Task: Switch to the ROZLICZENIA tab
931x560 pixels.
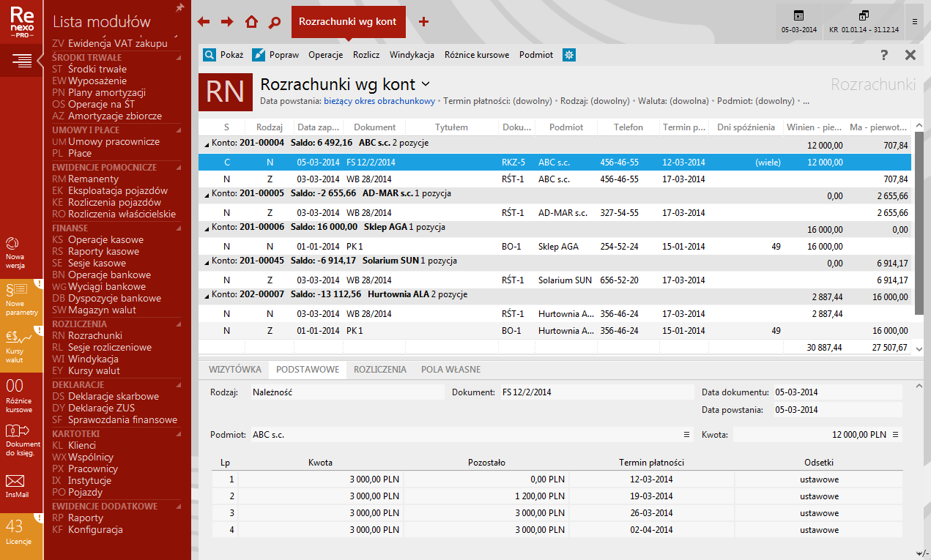Action: pos(379,370)
